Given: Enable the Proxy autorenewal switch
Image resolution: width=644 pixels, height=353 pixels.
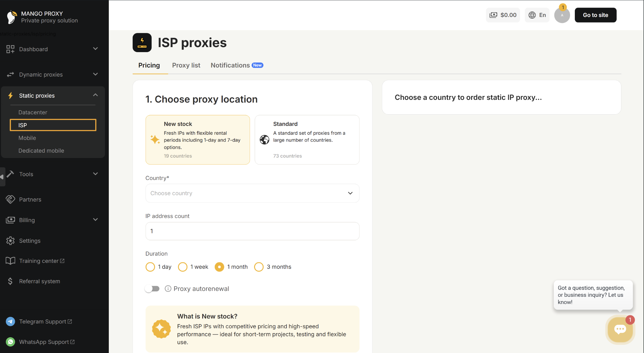Looking at the screenshot, I should pyautogui.click(x=153, y=289).
